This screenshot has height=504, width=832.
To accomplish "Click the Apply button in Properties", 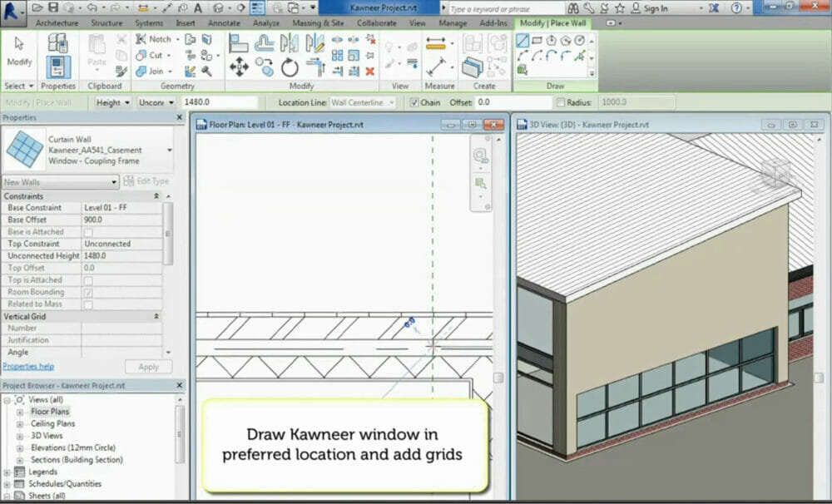I will tap(149, 367).
